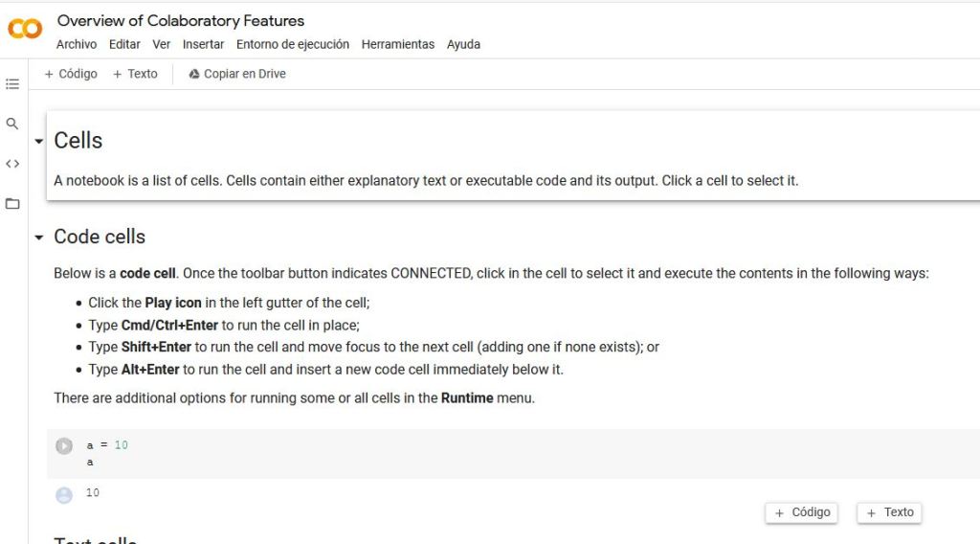
Task: Click the user avatar beside output 10
Action: (64, 495)
